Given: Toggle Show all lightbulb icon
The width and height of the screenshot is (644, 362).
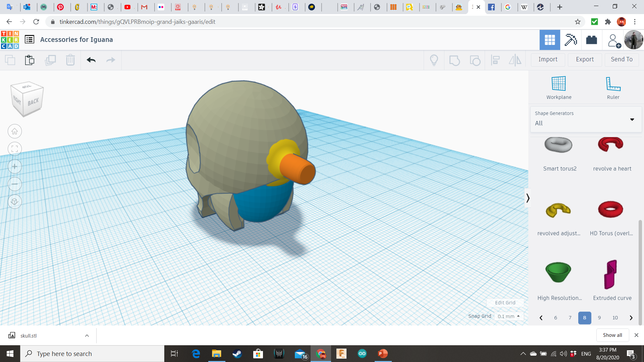Looking at the screenshot, I should (434, 60).
